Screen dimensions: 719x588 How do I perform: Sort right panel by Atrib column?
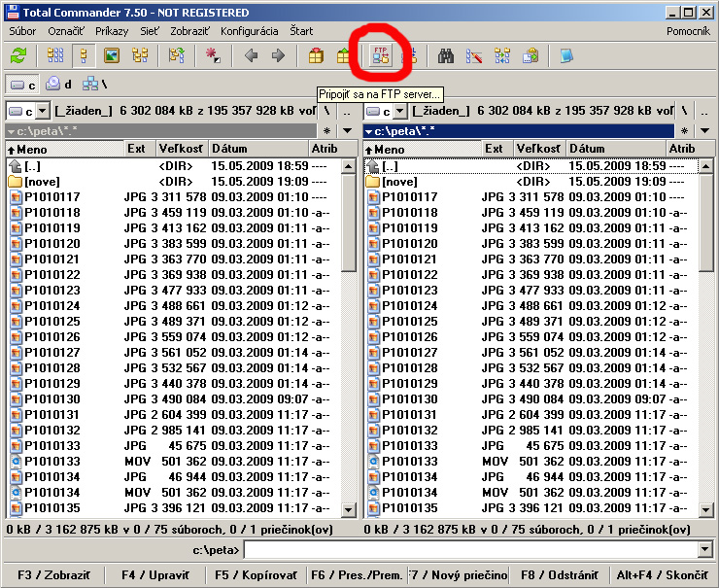pyautogui.click(x=689, y=149)
